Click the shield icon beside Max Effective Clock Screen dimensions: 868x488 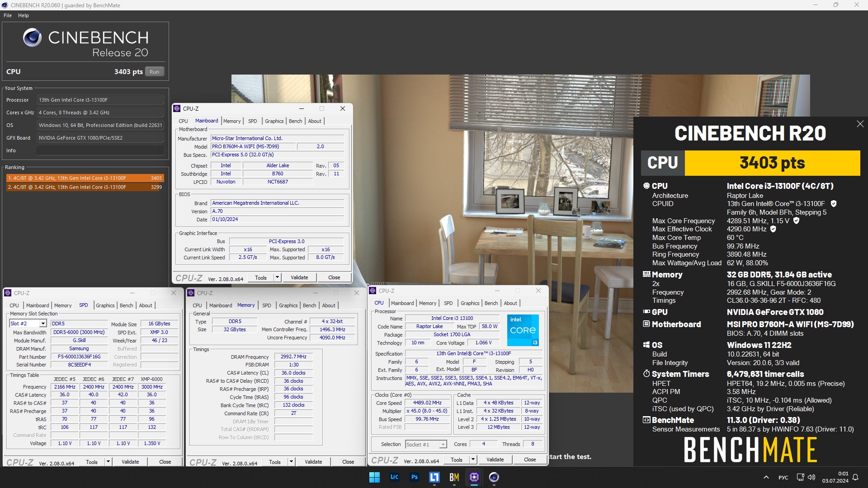(x=773, y=229)
